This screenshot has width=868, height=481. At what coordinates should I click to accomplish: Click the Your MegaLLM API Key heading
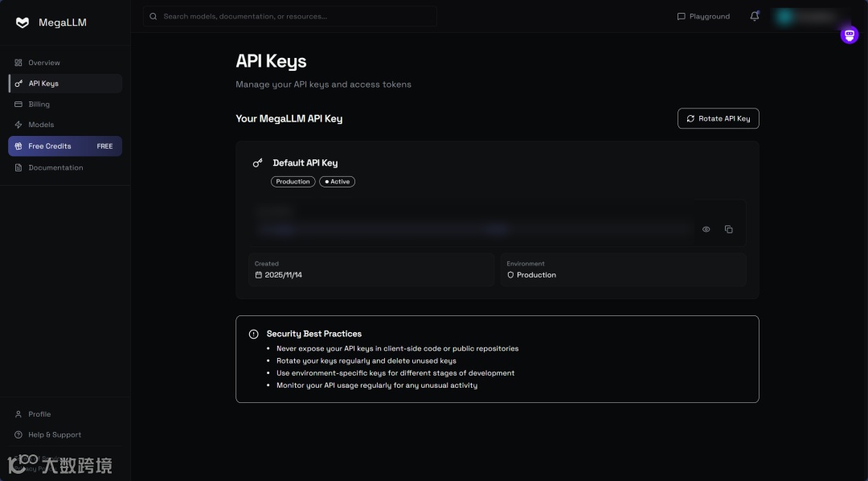[289, 118]
